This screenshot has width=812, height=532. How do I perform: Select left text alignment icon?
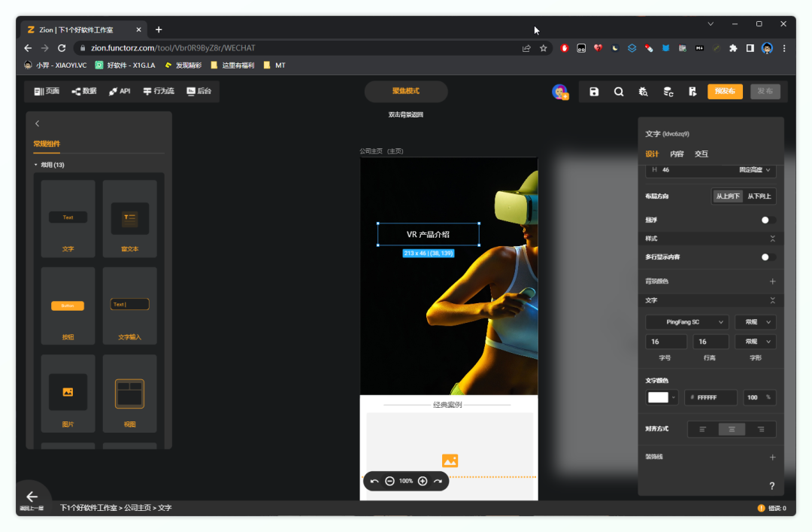click(703, 429)
